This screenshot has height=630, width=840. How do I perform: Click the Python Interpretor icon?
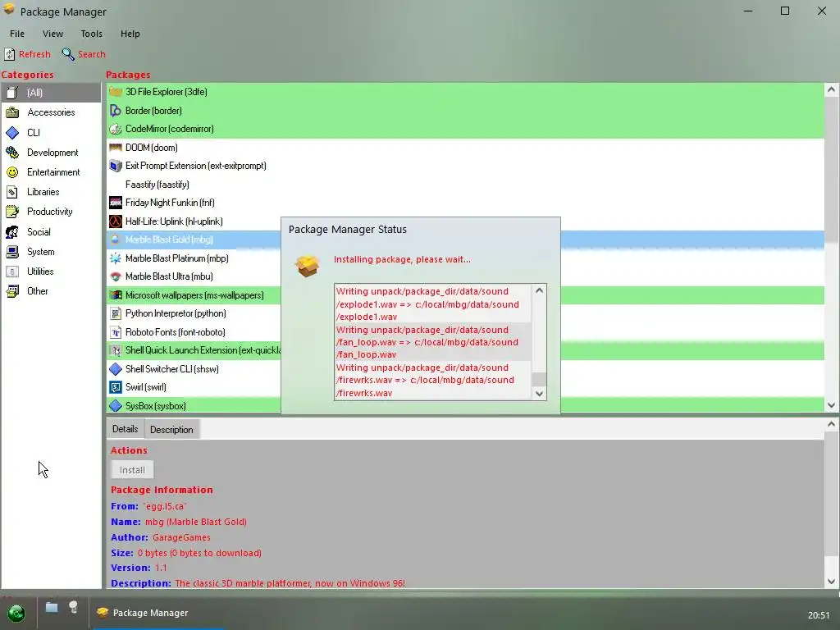pyautogui.click(x=116, y=313)
